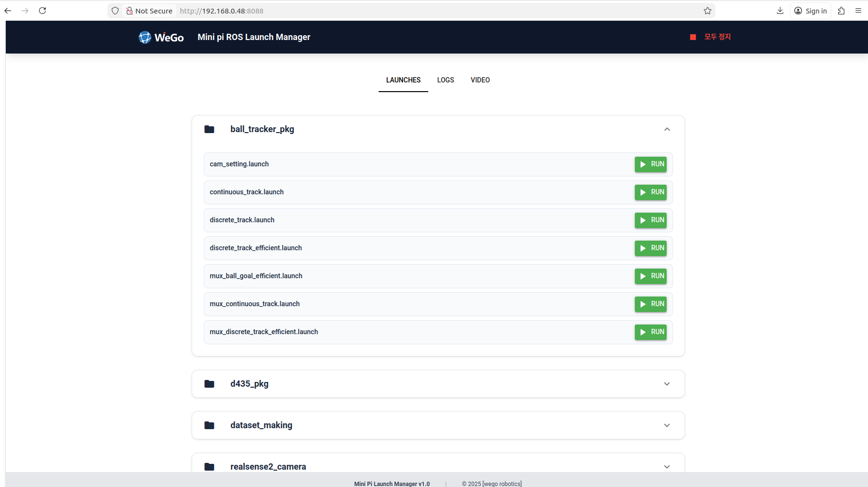Click the shield tracking protection icon

pos(115,11)
